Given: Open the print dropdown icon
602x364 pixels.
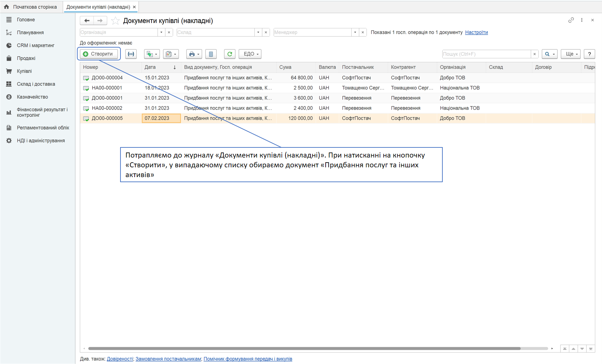Looking at the screenshot, I should [194, 54].
